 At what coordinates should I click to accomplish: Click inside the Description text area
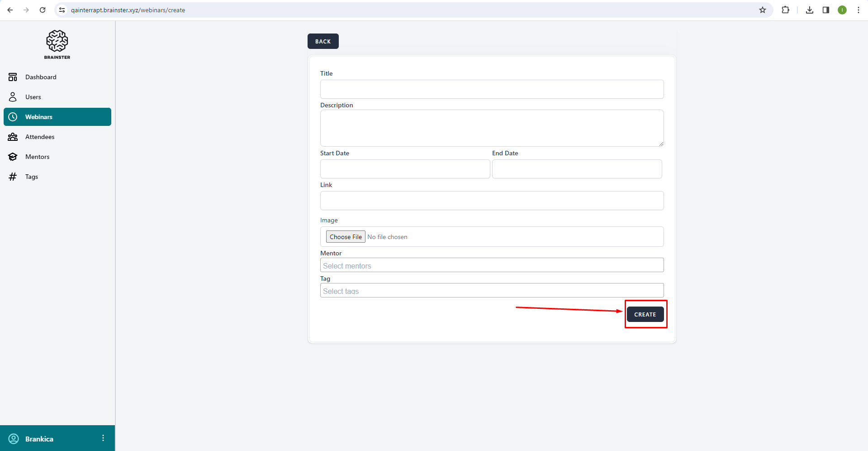492,128
